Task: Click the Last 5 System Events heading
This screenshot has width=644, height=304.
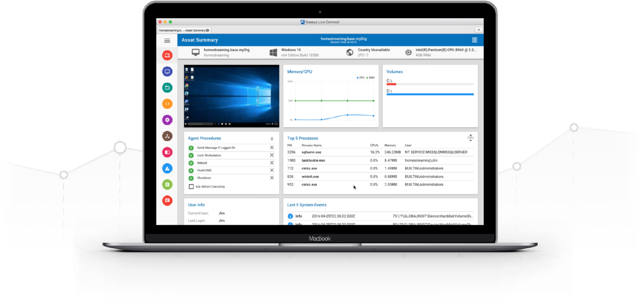Action: point(307,205)
